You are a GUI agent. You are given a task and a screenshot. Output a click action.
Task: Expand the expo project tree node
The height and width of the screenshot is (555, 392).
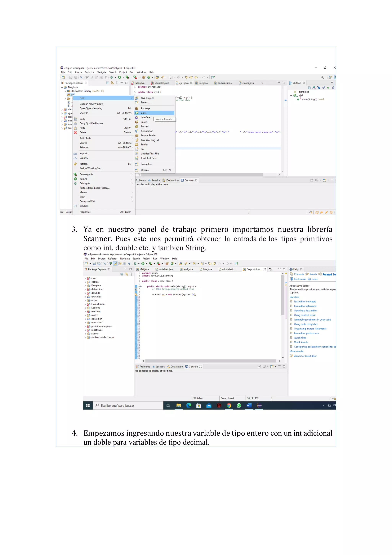tap(85, 300)
